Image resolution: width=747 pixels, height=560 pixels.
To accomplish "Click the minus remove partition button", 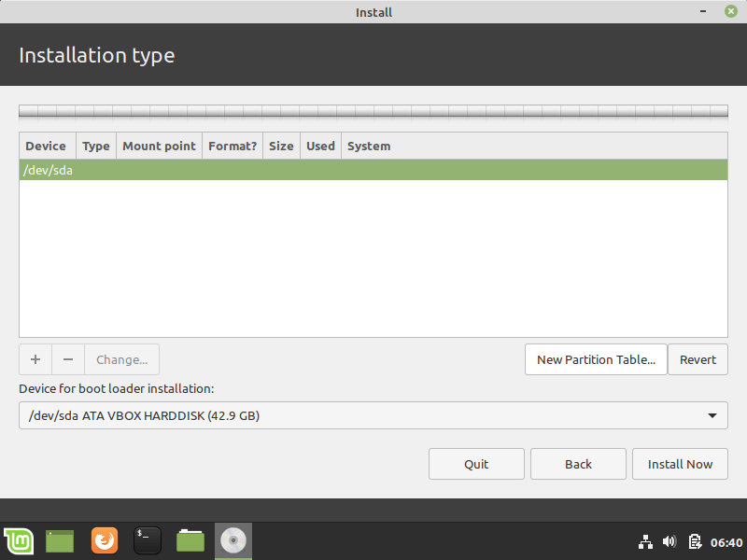I will click(68, 359).
